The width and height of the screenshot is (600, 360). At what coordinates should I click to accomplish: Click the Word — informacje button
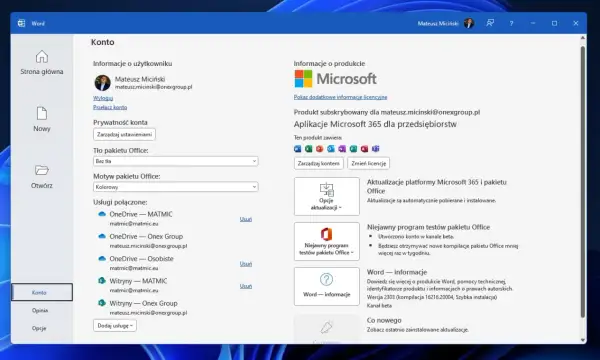pos(327,287)
